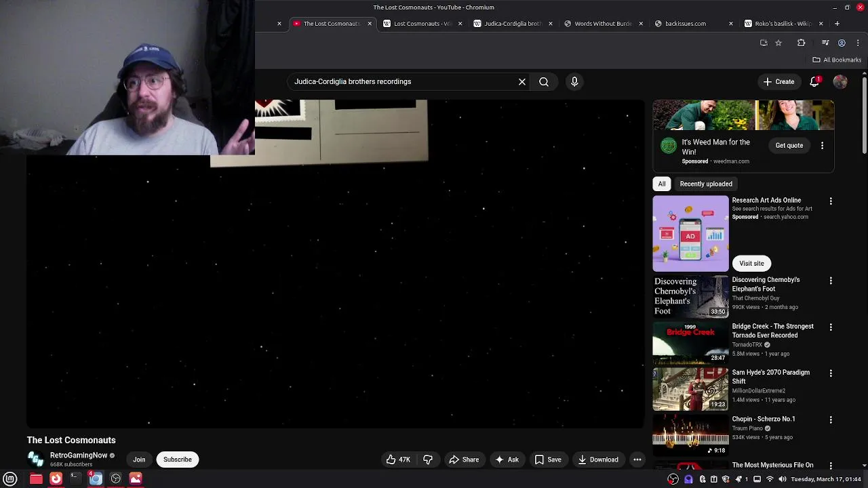Viewport: 868px width, 488px height.
Task: Open terminal from taskbar
Action: (76, 479)
